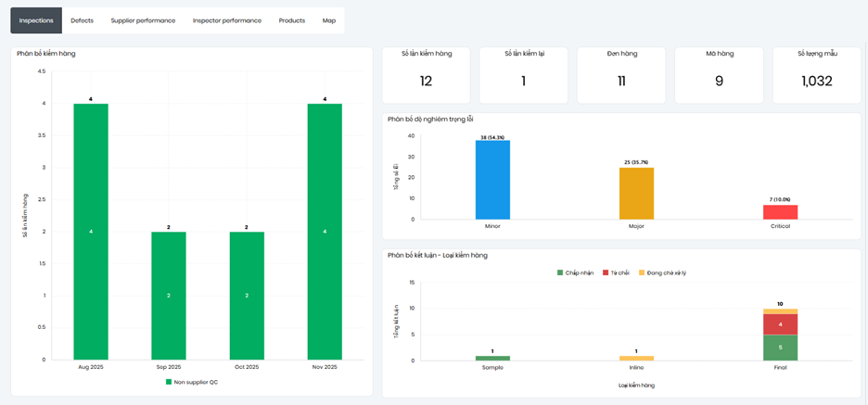This screenshot has width=868, height=405.
Task: Click the red segment of Final bar
Action: tap(781, 324)
